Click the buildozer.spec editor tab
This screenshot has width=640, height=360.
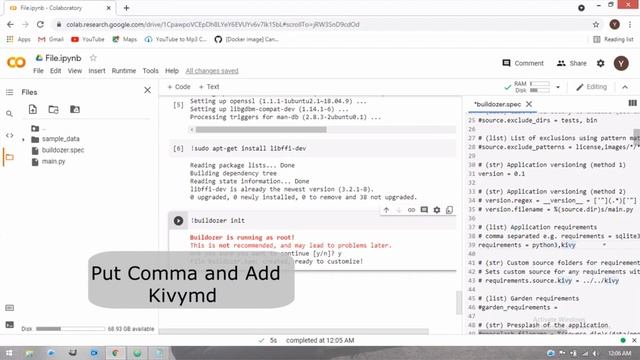498,104
